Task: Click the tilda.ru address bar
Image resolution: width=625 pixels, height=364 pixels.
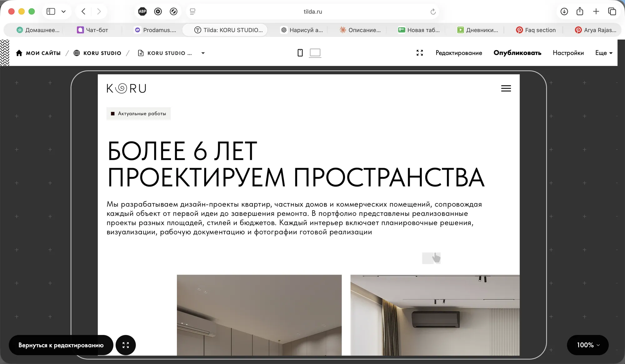Action: click(x=313, y=12)
